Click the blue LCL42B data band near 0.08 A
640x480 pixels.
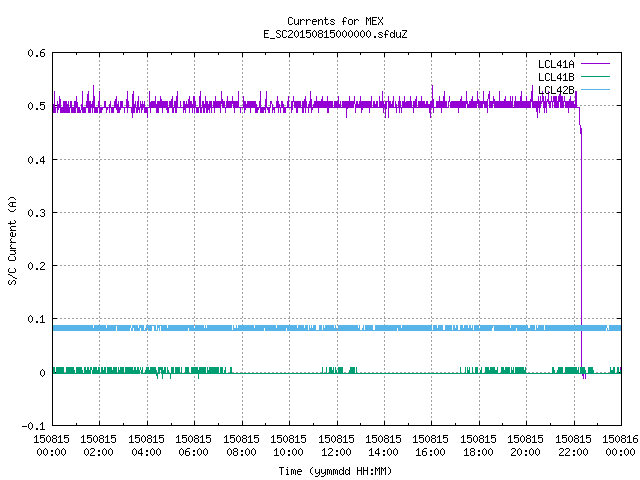click(x=337, y=328)
